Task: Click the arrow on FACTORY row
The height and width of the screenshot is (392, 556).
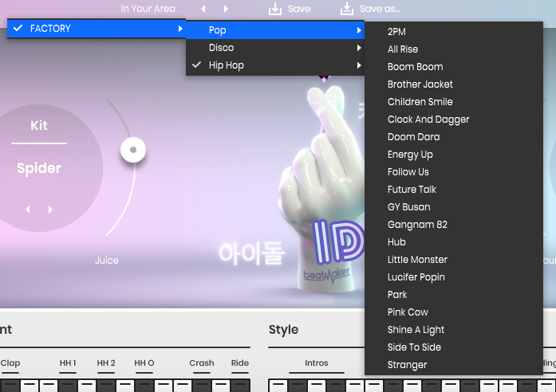Action: (180, 29)
